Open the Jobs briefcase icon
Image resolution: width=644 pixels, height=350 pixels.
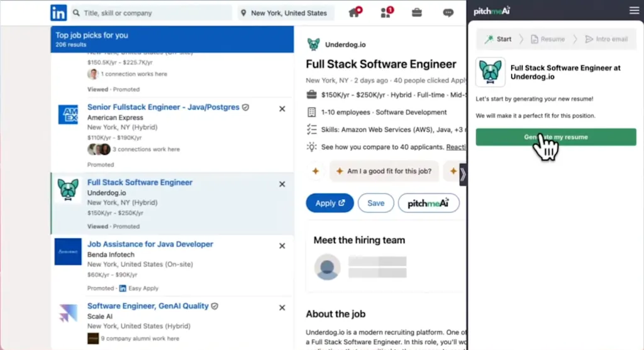click(416, 13)
